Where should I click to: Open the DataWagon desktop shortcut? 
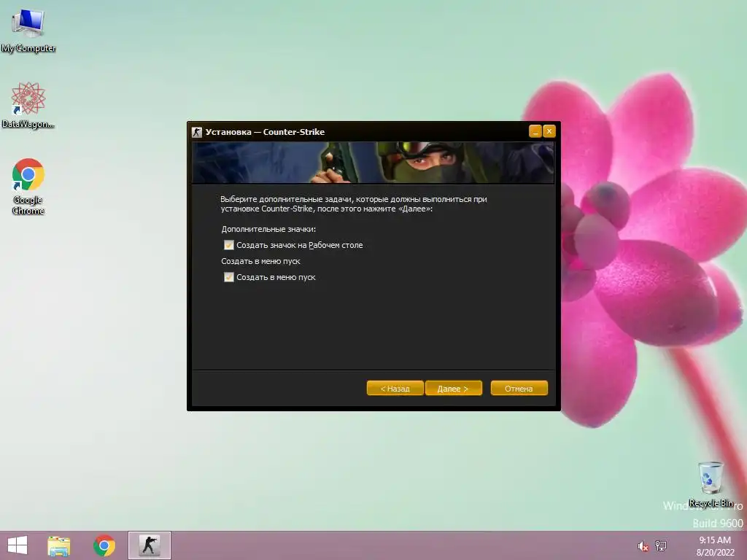point(28,105)
